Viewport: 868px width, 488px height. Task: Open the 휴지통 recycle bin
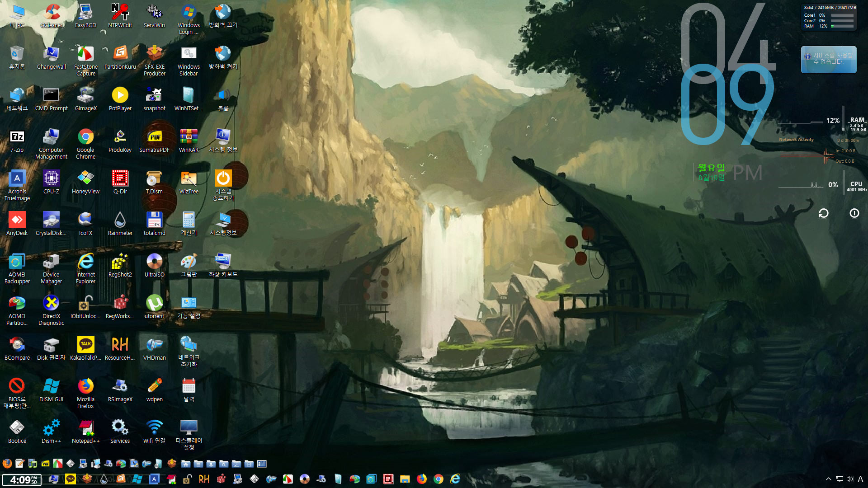pyautogui.click(x=17, y=57)
